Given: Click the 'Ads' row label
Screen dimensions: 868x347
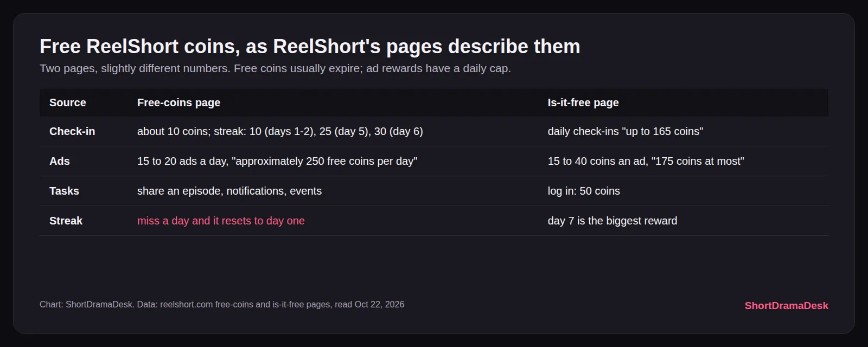Looking at the screenshot, I should tap(60, 161).
